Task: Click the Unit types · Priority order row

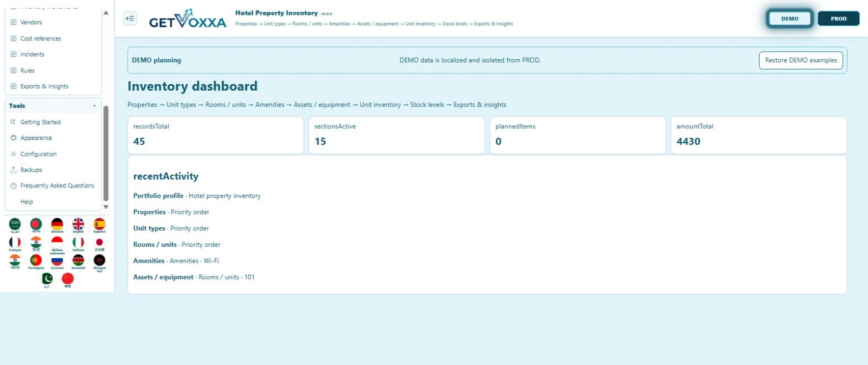Action: pyautogui.click(x=171, y=228)
